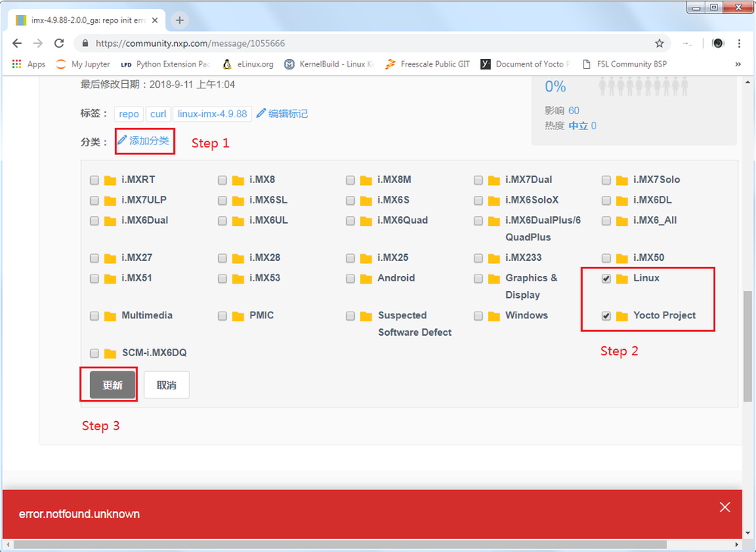756x552 pixels.
Task: Click the vertical scrollbar thumb
Action: tap(748, 346)
